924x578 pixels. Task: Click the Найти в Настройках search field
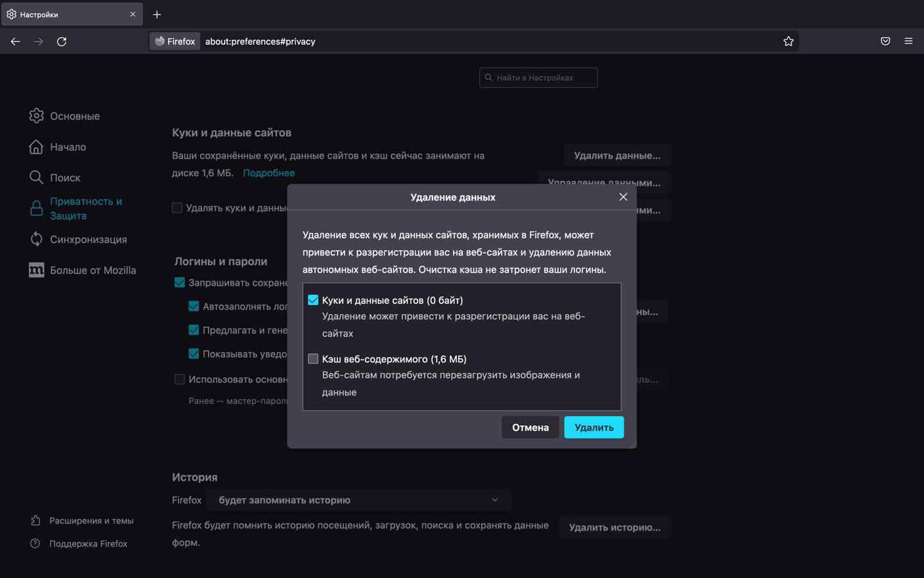538,78
